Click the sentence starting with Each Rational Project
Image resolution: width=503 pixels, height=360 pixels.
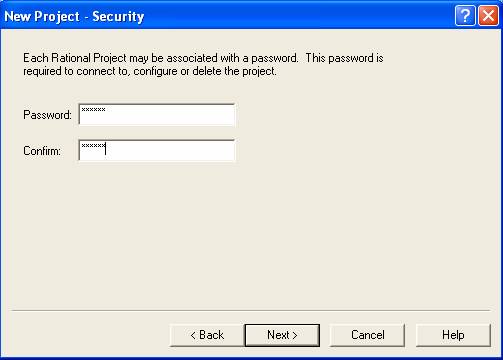[203, 58]
